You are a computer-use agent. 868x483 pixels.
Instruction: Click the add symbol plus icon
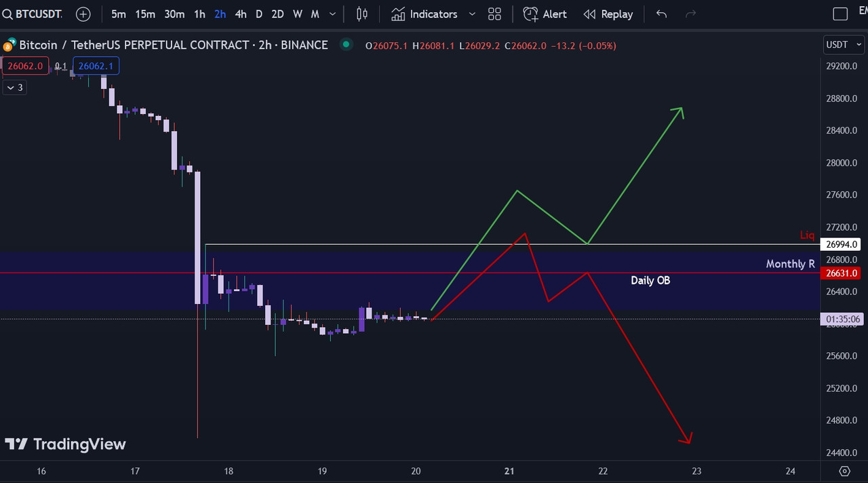coord(83,14)
